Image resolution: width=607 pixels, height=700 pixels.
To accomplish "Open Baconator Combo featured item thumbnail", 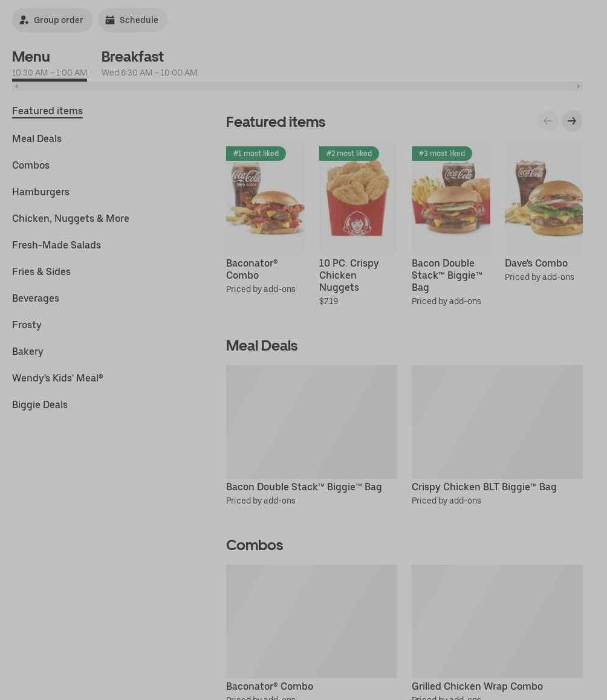I will 265,197.
